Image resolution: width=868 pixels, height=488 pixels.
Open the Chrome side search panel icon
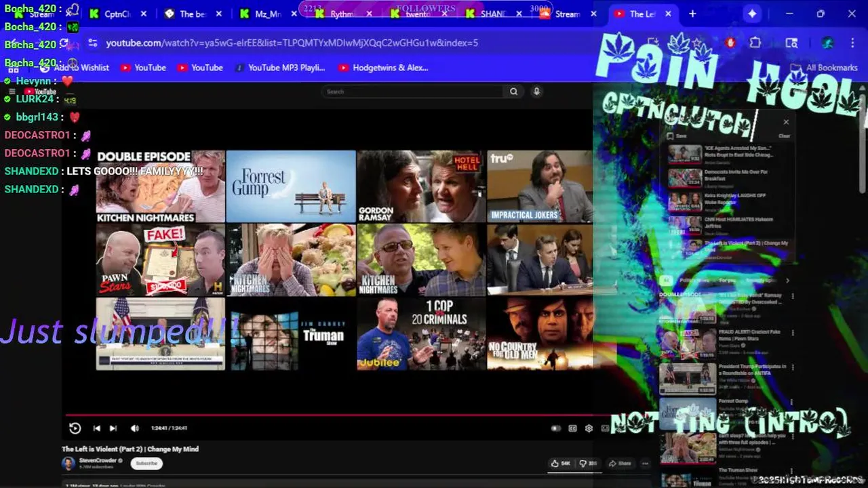(791, 42)
